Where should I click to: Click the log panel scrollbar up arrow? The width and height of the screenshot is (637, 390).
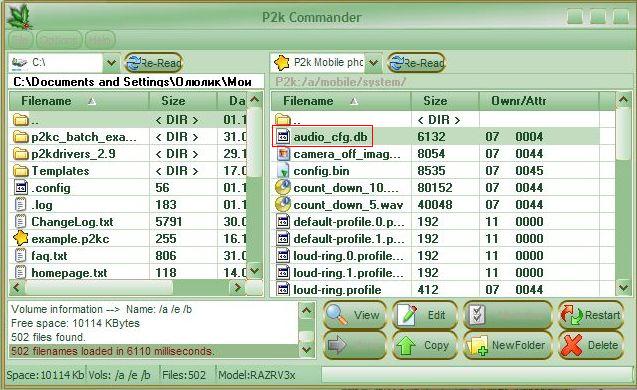[307, 311]
